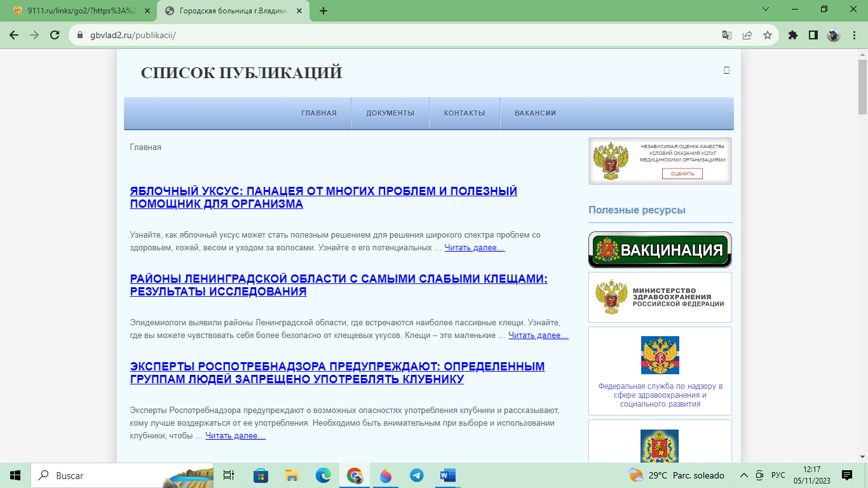This screenshot has width=868, height=488.
Task: Click the Translate this page icon
Action: [727, 35]
